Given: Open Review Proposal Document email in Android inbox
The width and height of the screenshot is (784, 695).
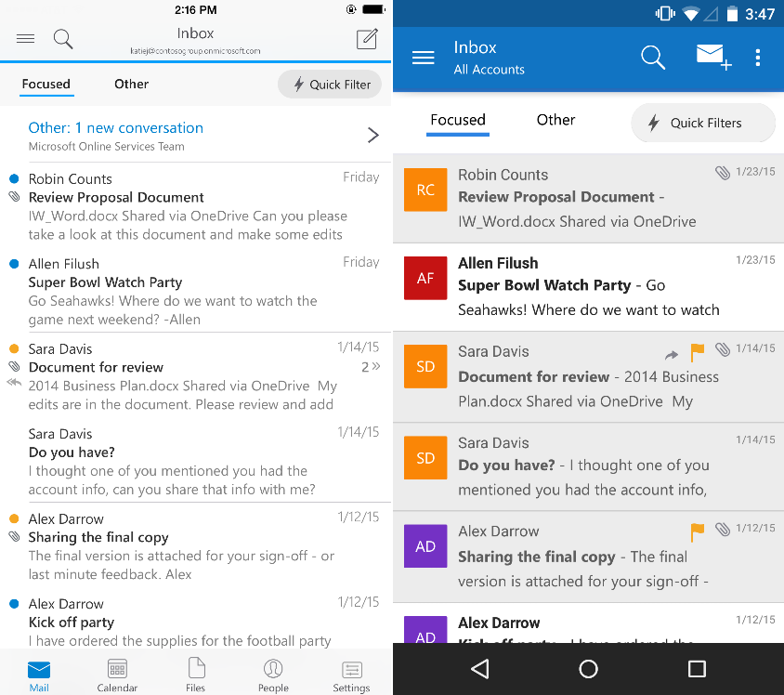Looking at the screenshot, I should point(589,199).
